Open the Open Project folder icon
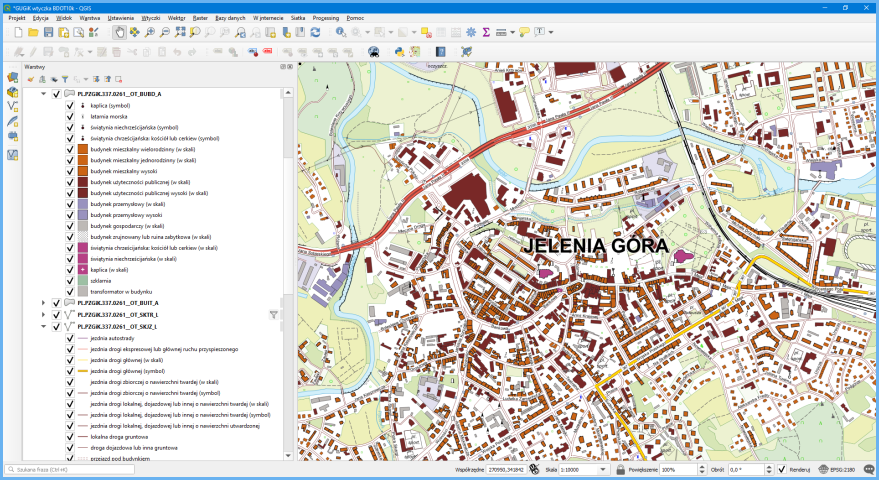879x480 pixels. coord(33,32)
